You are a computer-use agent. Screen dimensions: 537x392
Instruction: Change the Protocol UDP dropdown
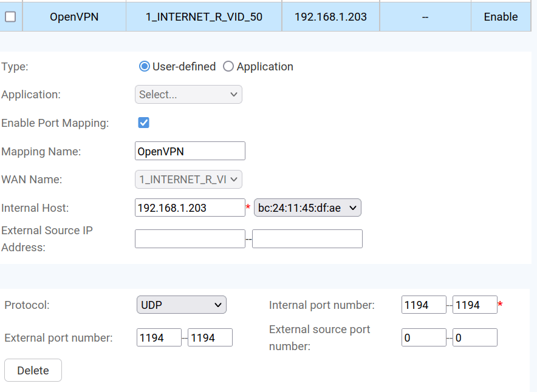[x=182, y=305]
